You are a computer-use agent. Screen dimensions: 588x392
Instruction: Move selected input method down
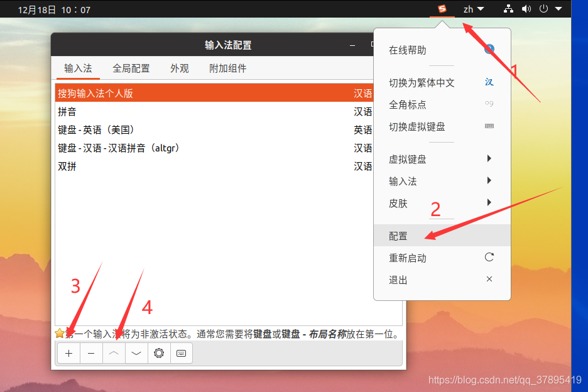click(136, 353)
